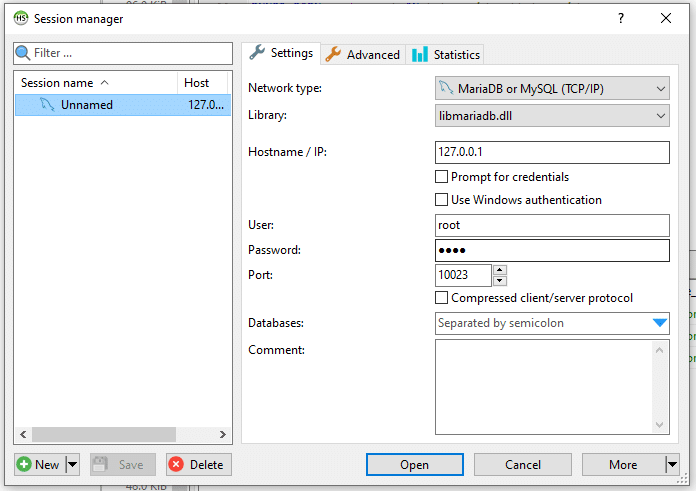Open the Network type dropdown
Screen dimensions: 696x491
(660, 89)
